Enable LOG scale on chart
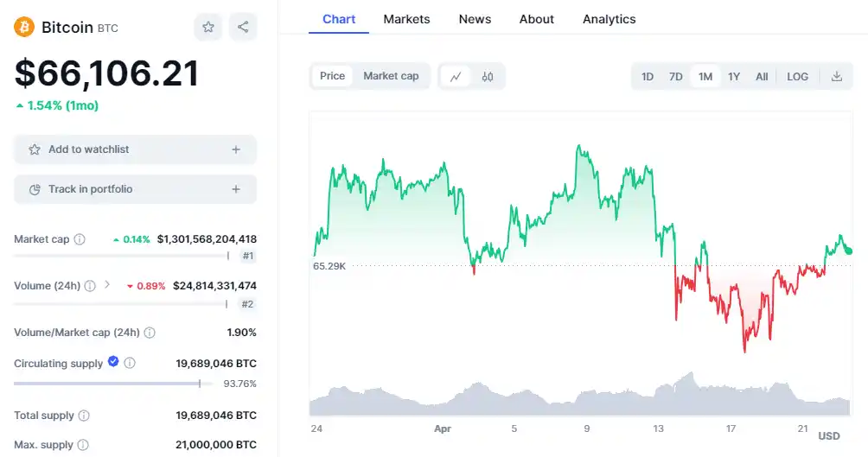This screenshot has height=457, width=868. click(797, 77)
